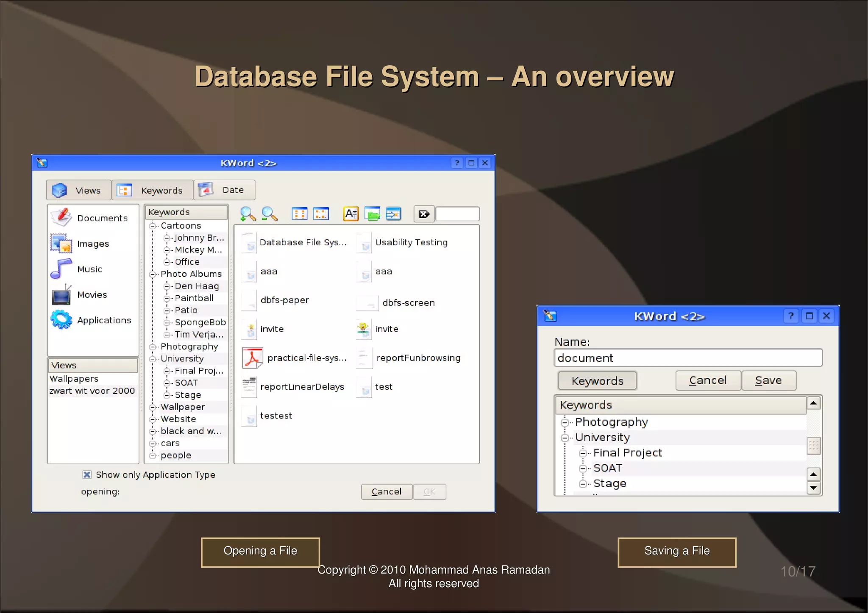Click the Opening a File button
The image size is (868, 613).
coord(260,552)
